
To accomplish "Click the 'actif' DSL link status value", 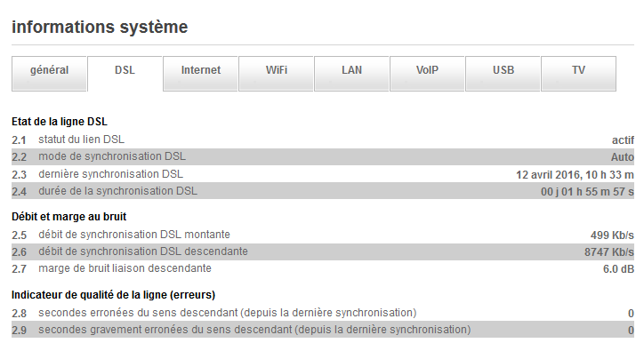I will [623, 140].
